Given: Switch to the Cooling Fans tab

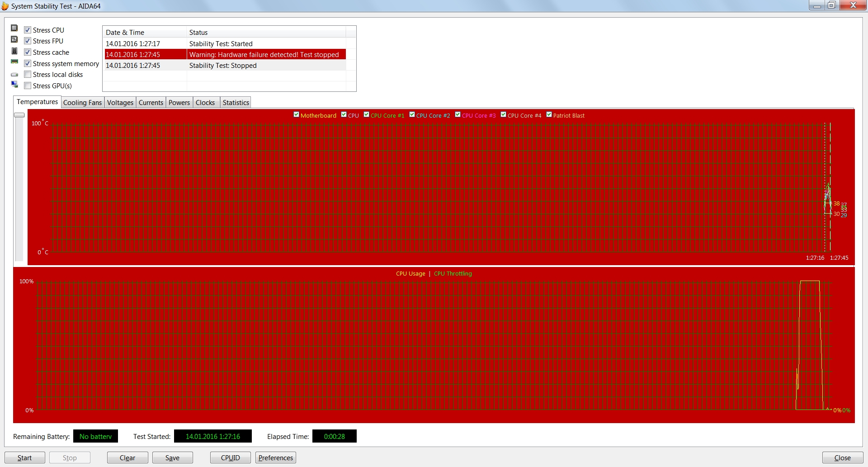Looking at the screenshot, I should click(x=82, y=103).
